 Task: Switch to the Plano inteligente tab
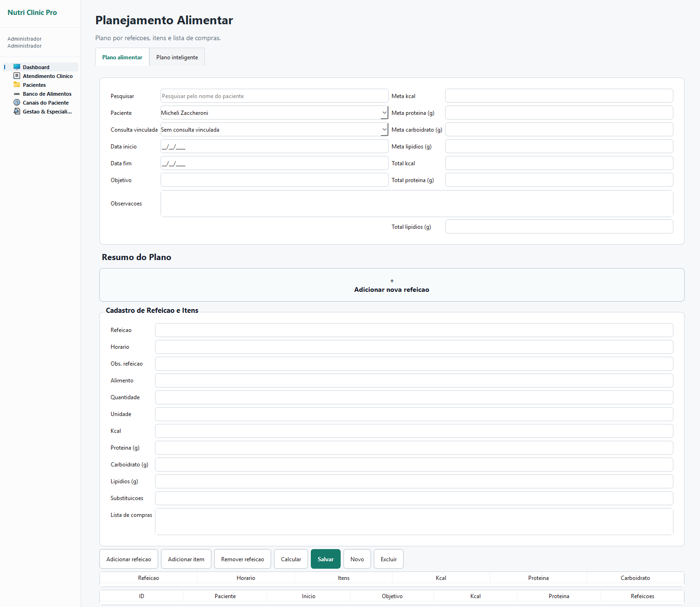click(177, 57)
